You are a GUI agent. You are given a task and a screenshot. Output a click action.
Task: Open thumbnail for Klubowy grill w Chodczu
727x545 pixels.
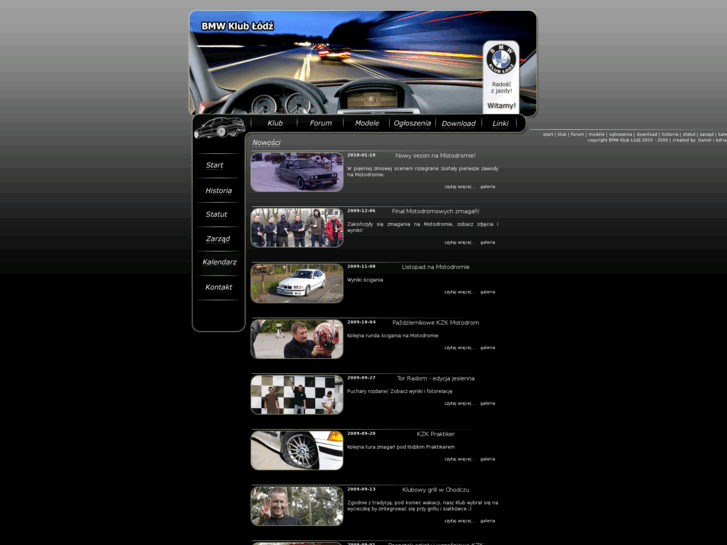click(x=297, y=506)
